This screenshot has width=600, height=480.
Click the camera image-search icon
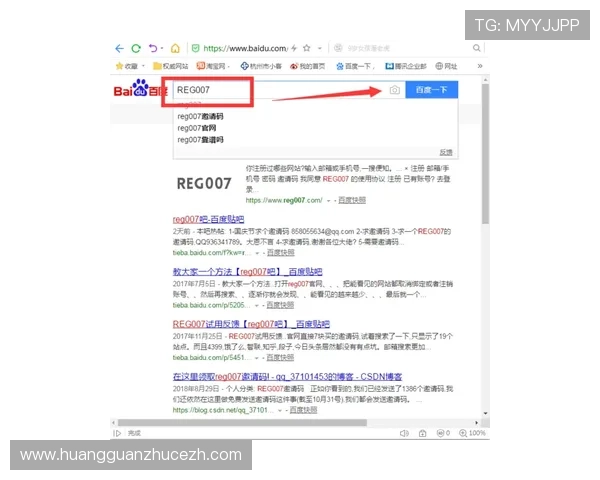395,90
